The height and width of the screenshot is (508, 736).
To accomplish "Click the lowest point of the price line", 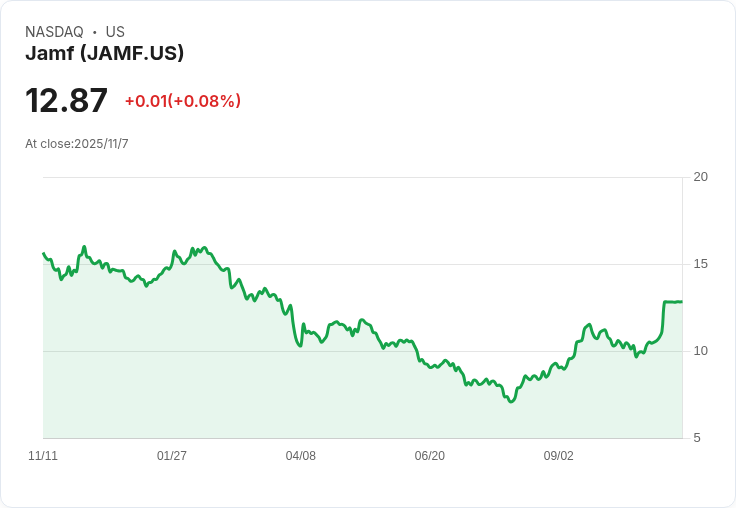I will coord(511,401).
